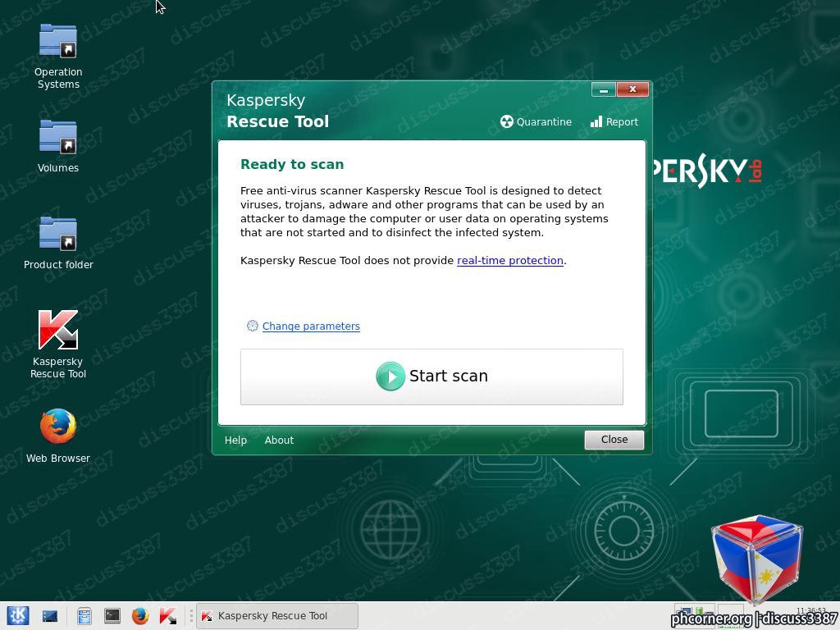Click the battery tray icon
The width and height of the screenshot is (840, 630).
coord(700,611)
